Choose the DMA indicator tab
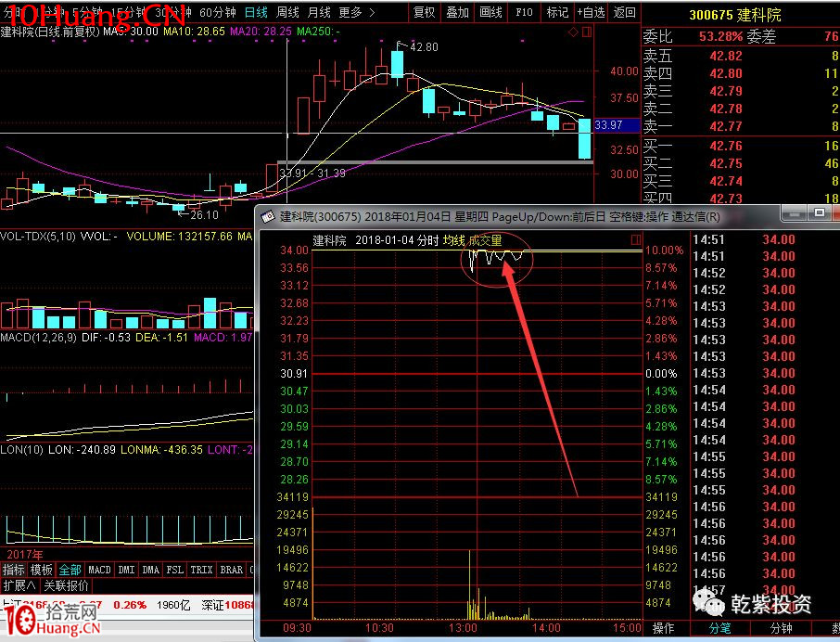 pyautogui.click(x=150, y=570)
